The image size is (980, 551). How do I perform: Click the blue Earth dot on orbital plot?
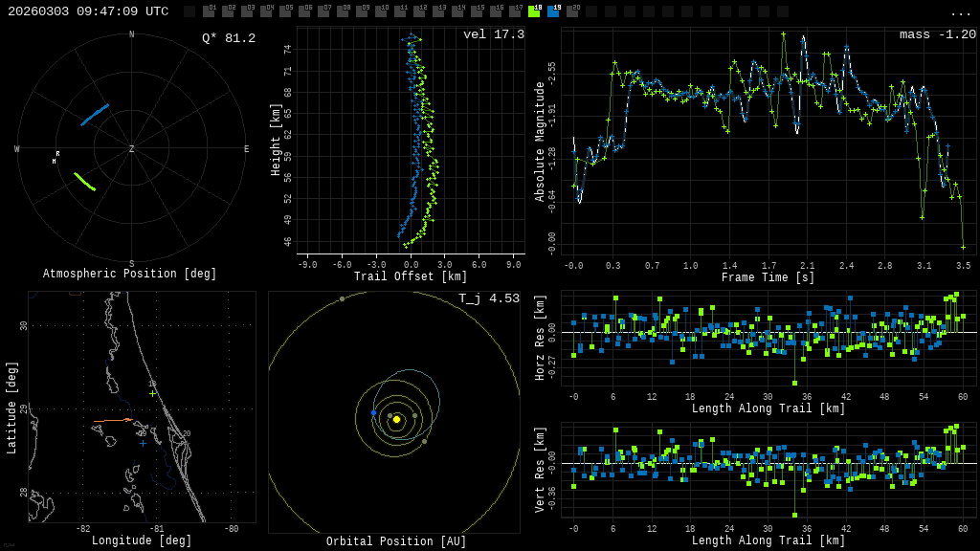[373, 413]
